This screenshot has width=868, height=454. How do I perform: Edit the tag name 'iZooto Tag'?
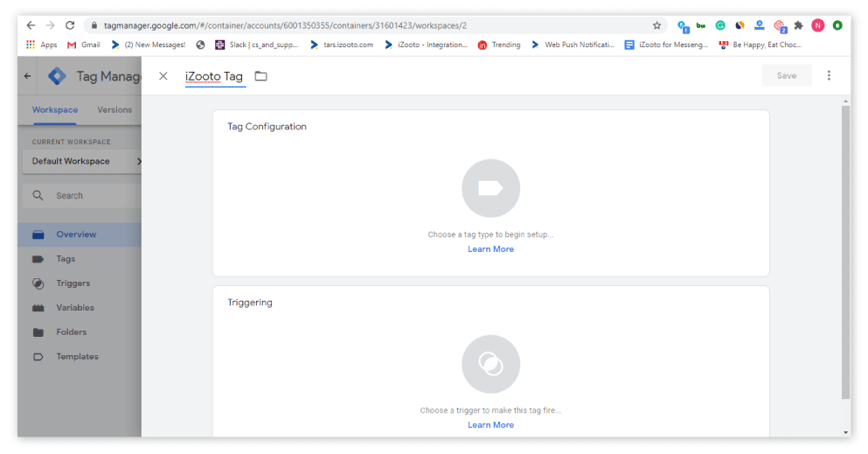(x=214, y=76)
